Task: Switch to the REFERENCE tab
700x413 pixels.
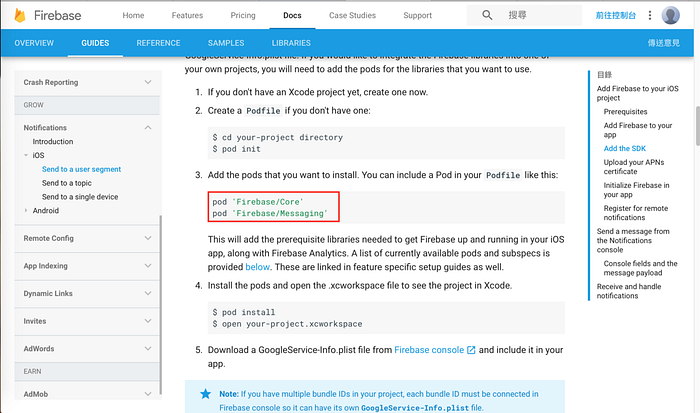Action: 158,43
